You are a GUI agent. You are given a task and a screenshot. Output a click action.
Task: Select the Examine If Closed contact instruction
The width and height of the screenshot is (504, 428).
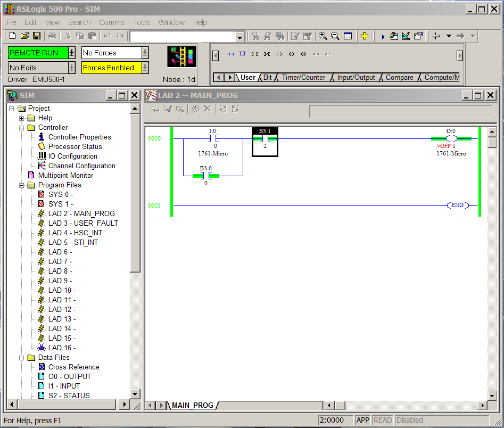(x=254, y=54)
